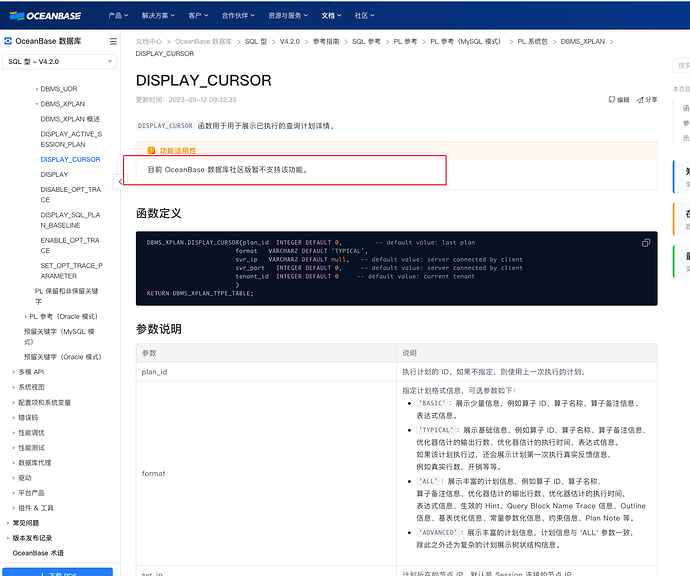Go to PL 参考（MySQL 模式）breadcrumb

click(x=466, y=41)
